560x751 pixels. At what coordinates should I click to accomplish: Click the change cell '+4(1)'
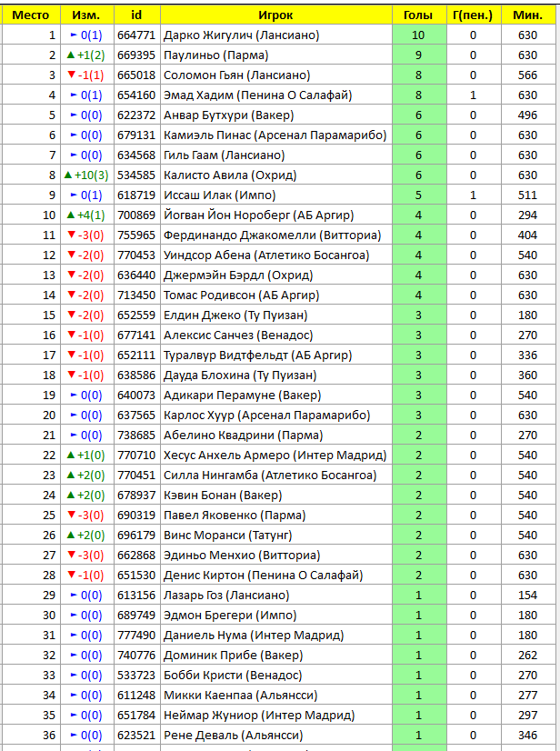[87, 215]
